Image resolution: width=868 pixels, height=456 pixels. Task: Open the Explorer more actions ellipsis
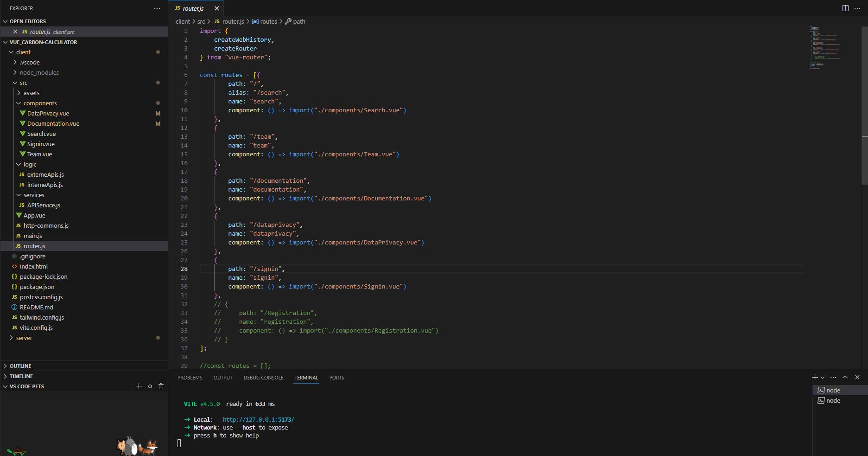(x=158, y=8)
